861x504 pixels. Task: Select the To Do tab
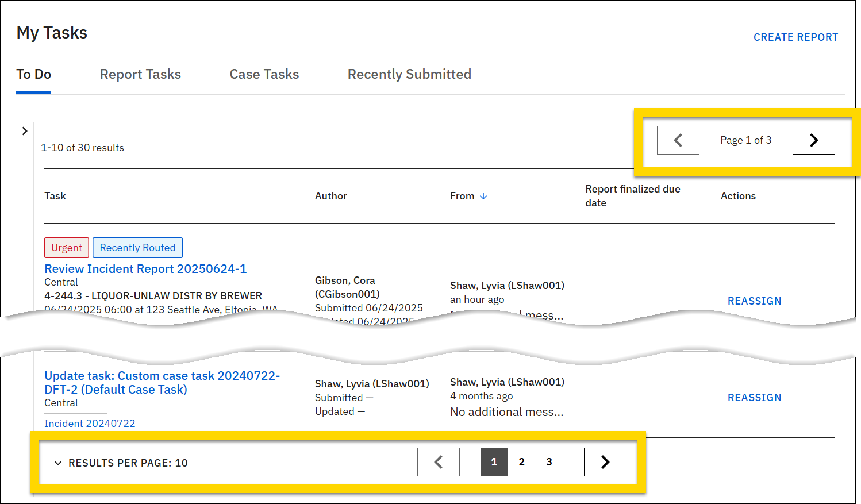point(33,74)
